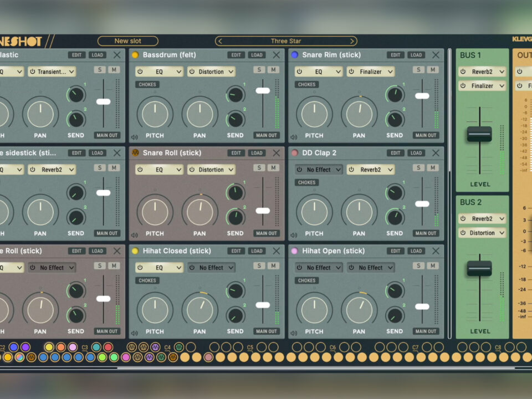Click EDIT on the Snare Roll (stick) slot
Viewport: 532px width, 399px height.
click(236, 153)
